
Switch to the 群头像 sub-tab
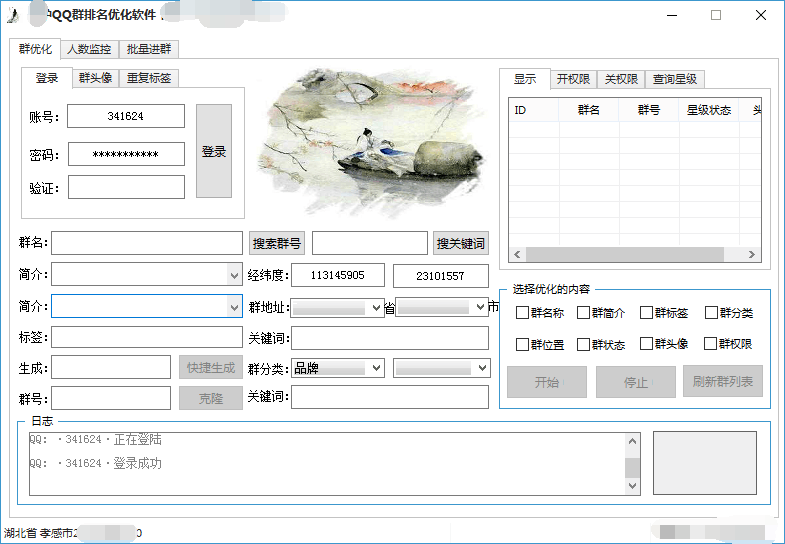click(x=95, y=78)
